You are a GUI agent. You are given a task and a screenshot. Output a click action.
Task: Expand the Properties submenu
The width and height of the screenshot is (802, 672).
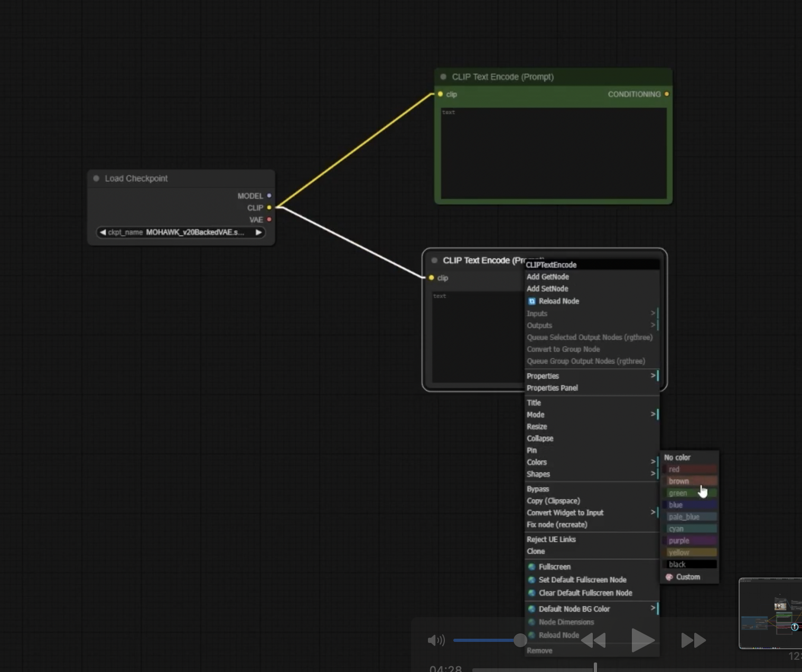(x=592, y=376)
